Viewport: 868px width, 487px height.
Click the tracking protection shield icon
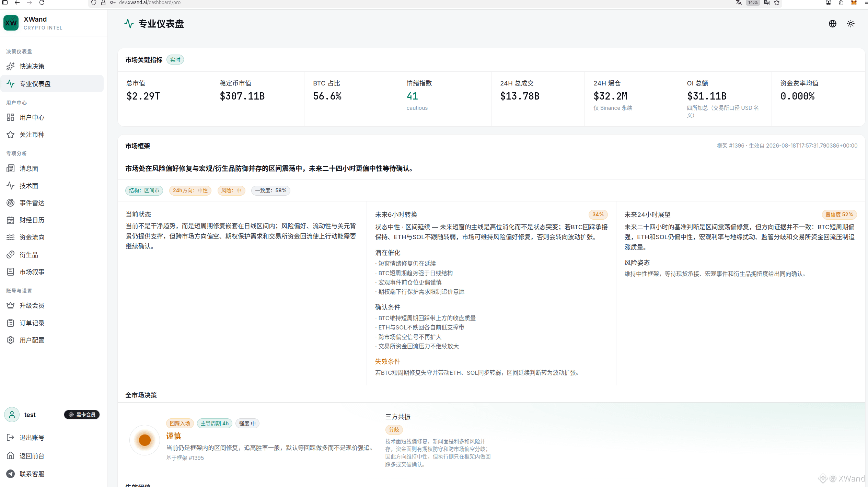(93, 3)
